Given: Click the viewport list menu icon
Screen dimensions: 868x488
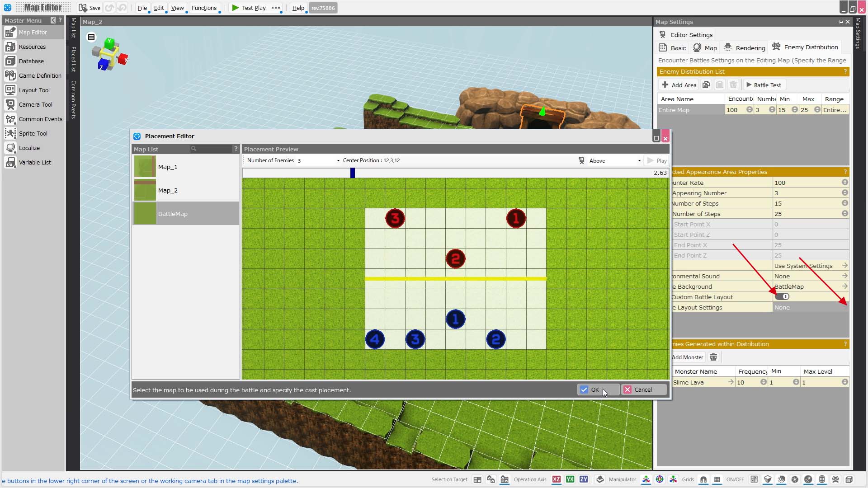Looking at the screenshot, I should (x=91, y=37).
